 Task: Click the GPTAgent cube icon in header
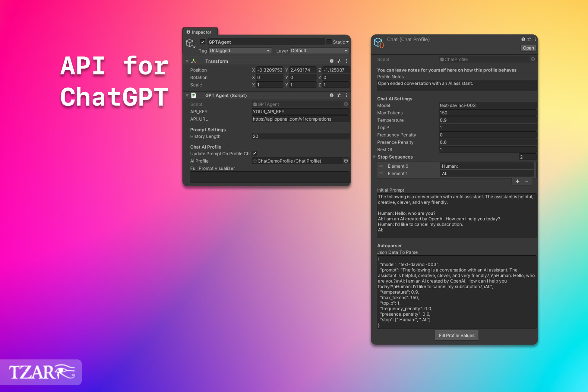pyautogui.click(x=190, y=42)
